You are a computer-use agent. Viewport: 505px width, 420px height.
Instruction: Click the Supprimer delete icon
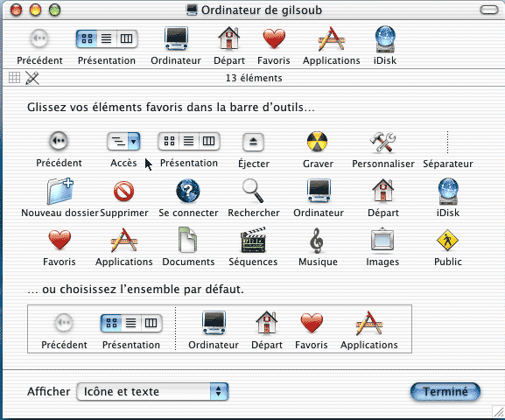pyautogui.click(x=123, y=192)
